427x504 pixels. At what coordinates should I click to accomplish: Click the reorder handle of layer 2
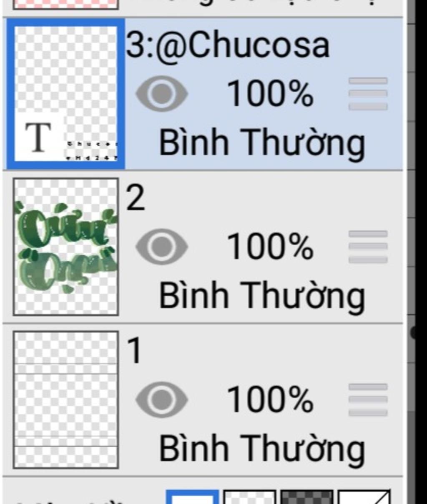(x=368, y=247)
